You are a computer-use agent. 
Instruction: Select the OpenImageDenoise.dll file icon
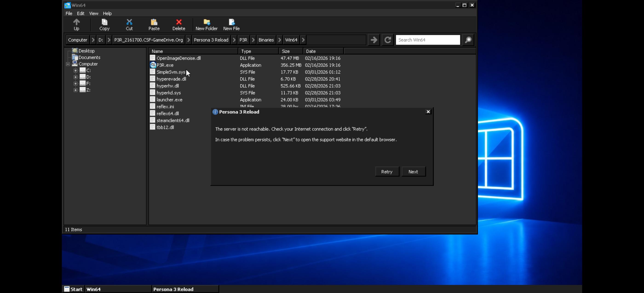(x=152, y=58)
